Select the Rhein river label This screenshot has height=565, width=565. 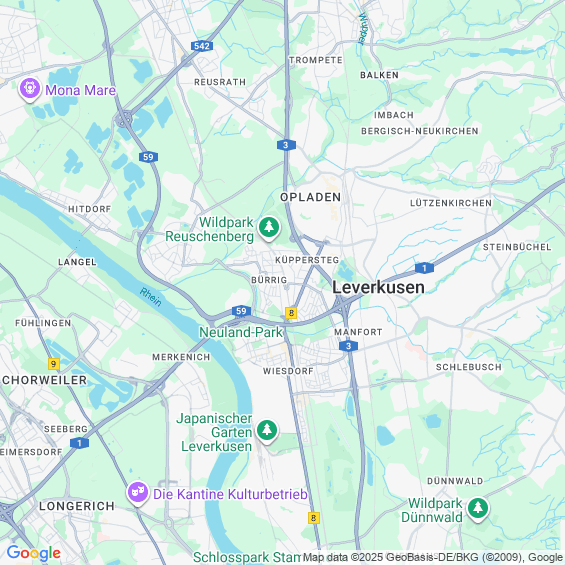(151, 297)
